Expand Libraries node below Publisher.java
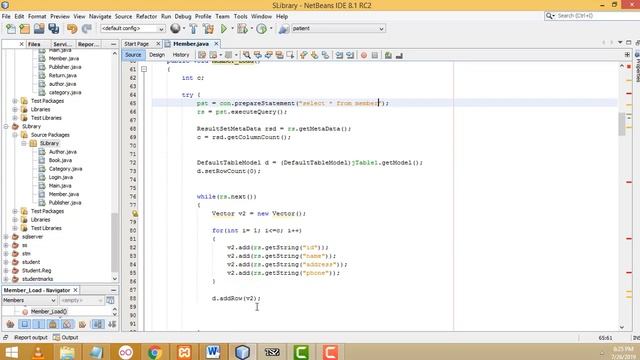 pyautogui.click(x=15, y=220)
